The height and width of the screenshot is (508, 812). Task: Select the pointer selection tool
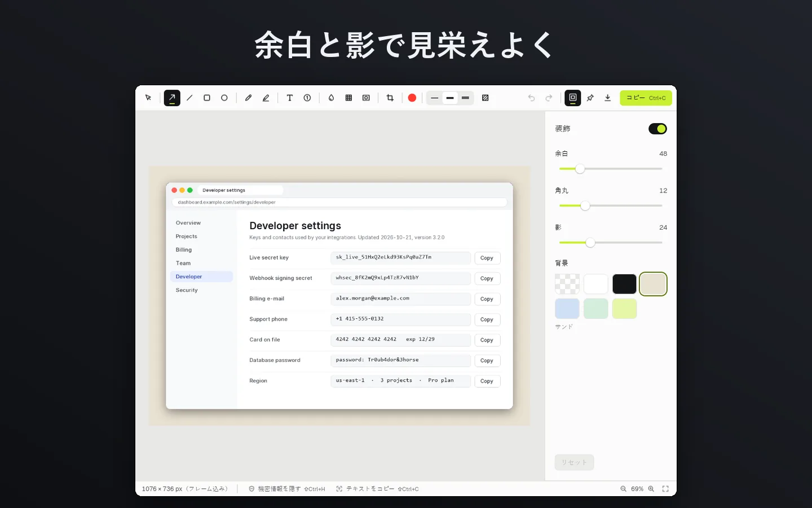point(148,98)
